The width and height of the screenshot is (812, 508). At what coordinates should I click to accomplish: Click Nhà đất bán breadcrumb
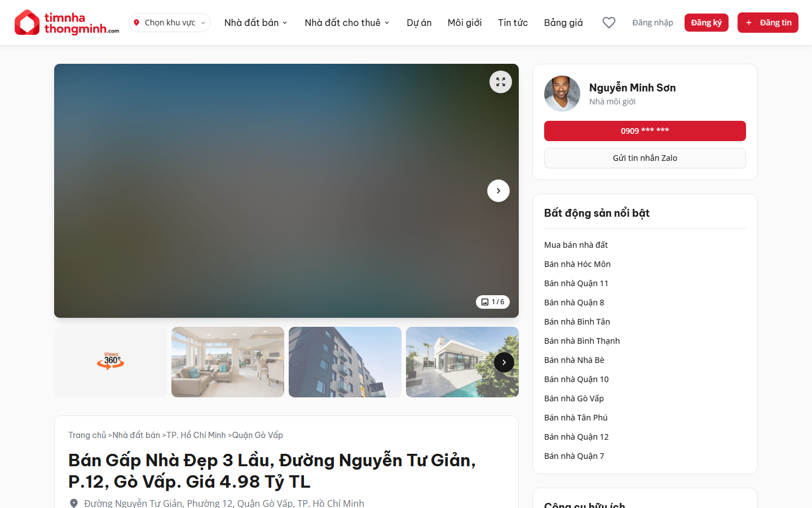pos(136,435)
